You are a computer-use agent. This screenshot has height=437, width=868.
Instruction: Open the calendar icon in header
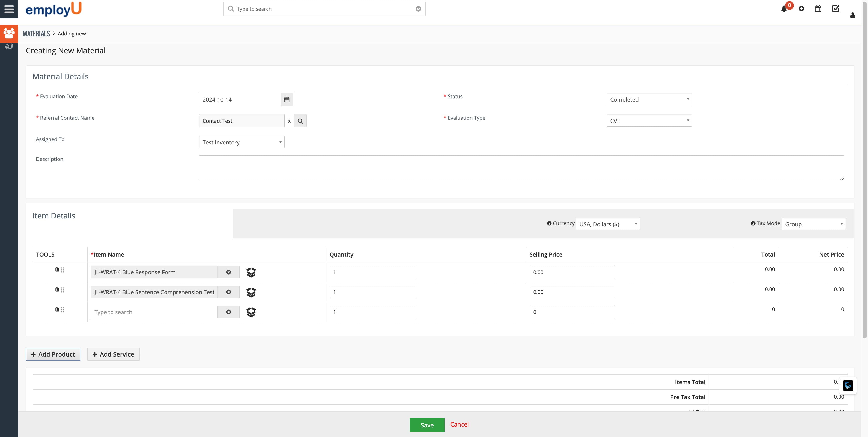click(x=818, y=9)
